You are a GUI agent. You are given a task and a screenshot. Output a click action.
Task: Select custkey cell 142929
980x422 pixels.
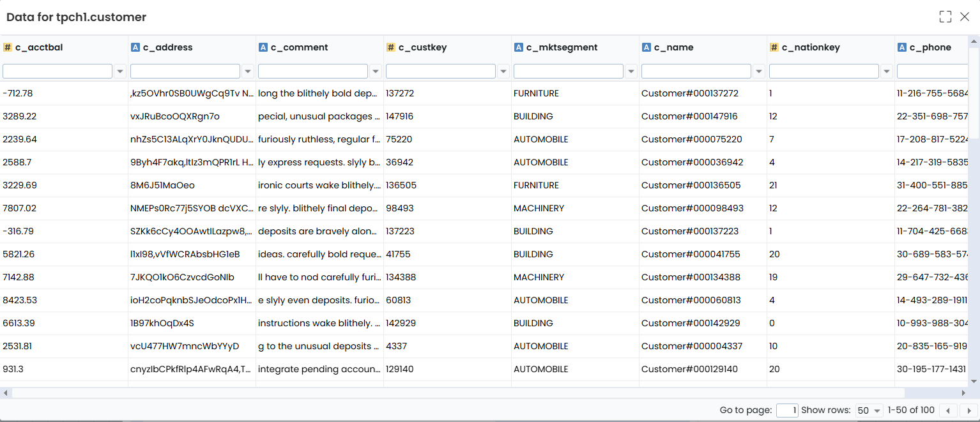tap(447, 323)
